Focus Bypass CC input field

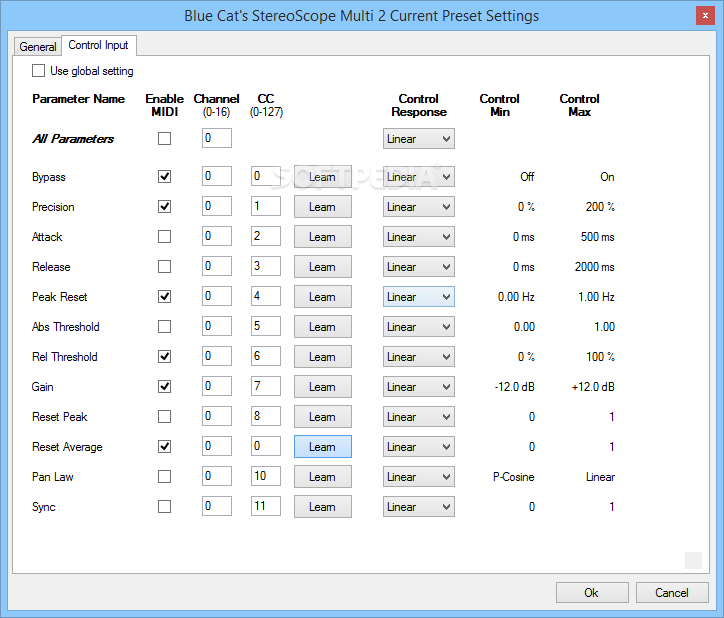[x=265, y=176]
